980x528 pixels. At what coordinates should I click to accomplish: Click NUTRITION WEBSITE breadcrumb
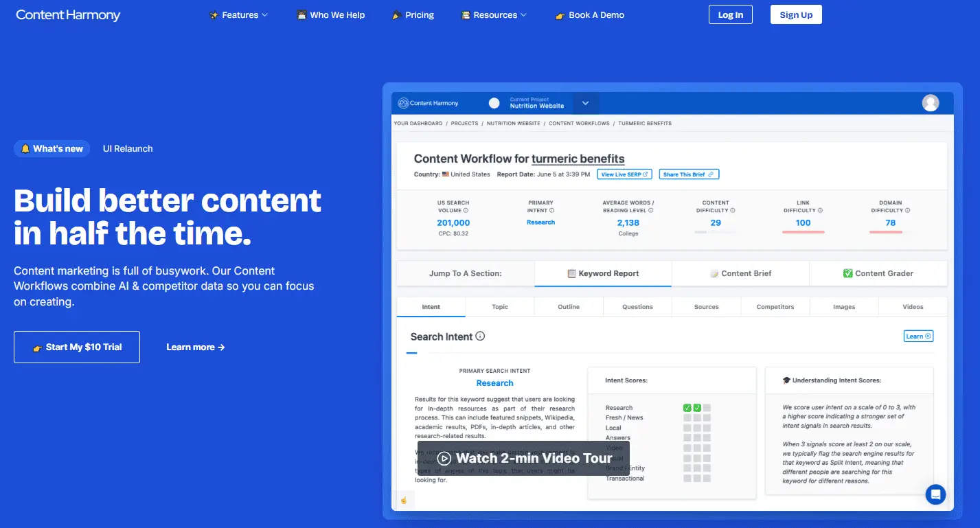pos(514,124)
